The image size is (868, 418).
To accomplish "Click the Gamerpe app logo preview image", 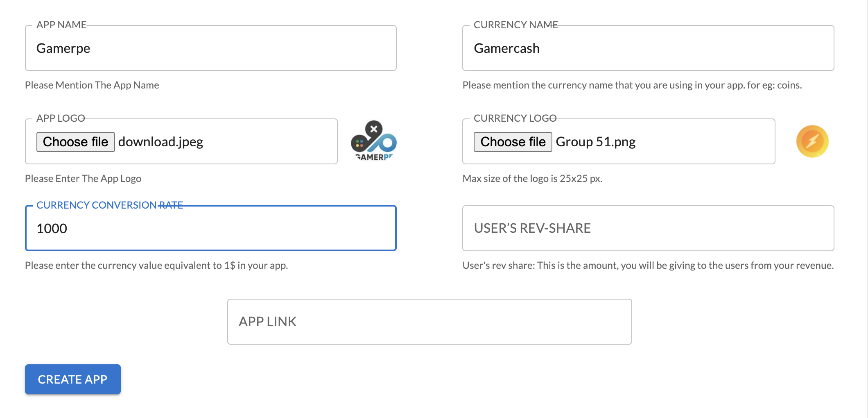I will tap(373, 141).
